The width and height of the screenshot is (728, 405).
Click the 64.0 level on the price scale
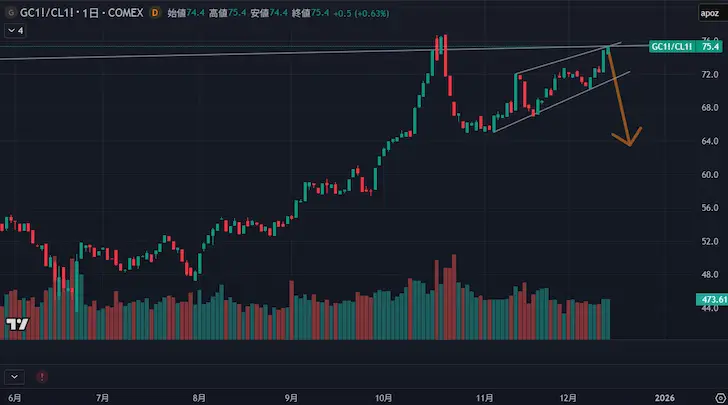click(710, 141)
